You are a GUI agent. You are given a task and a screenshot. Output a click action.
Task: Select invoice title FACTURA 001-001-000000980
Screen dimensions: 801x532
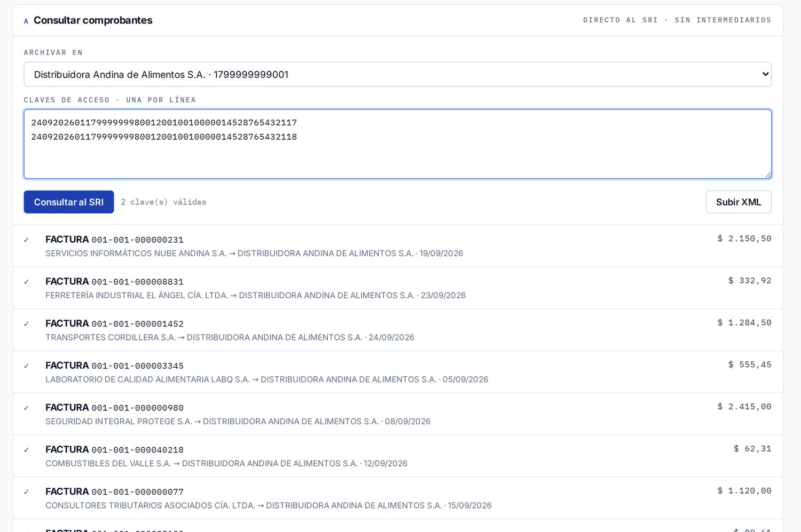pos(115,408)
